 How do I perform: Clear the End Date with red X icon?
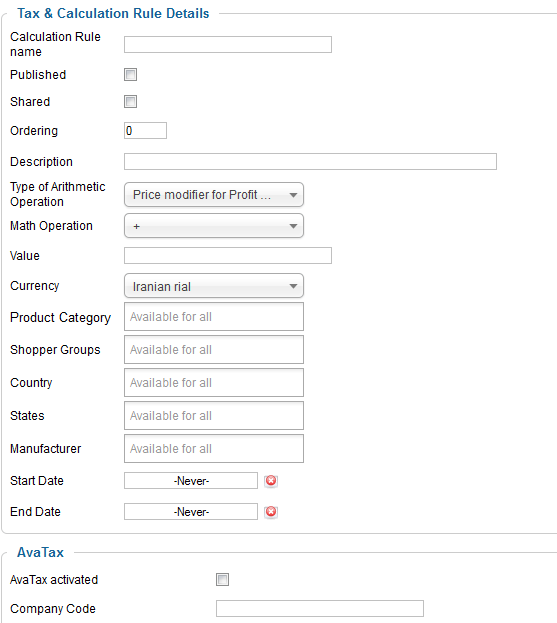coord(271,511)
